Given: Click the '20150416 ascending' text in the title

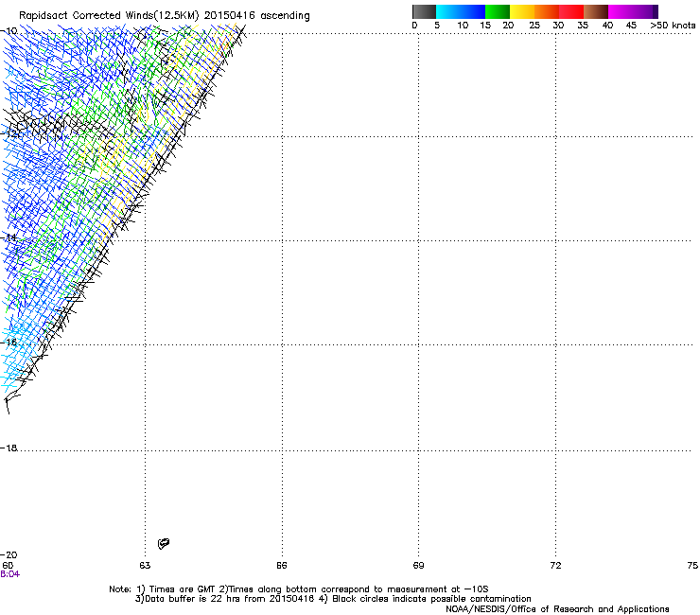Looking at the screenshot, I should [256, 16].
